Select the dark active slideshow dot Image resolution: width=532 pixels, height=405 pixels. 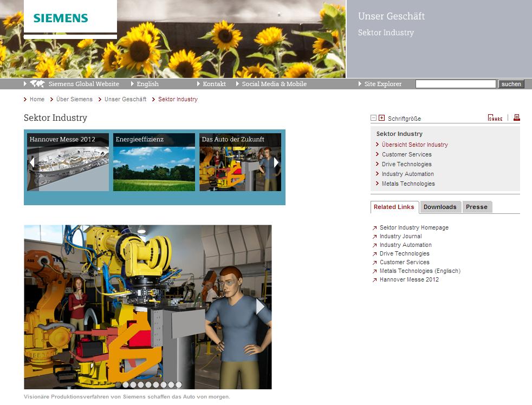118,384
